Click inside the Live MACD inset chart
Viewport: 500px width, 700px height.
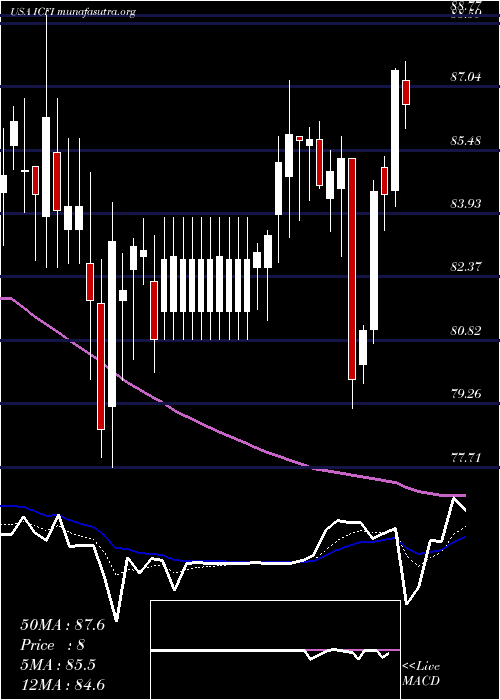tap(275, 650)
